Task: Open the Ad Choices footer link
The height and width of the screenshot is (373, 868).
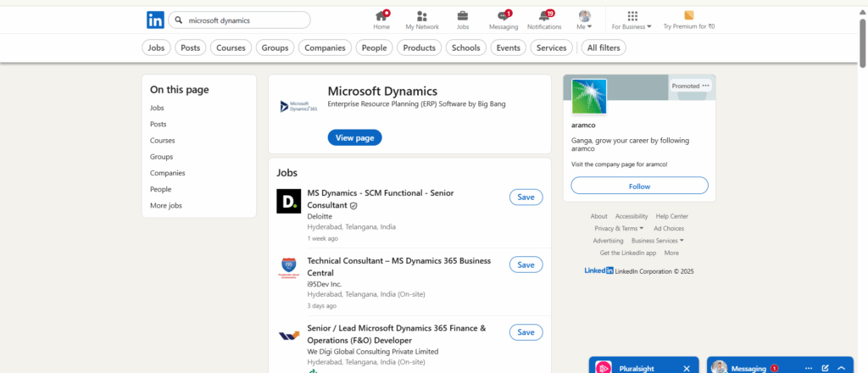Action: 669,229
